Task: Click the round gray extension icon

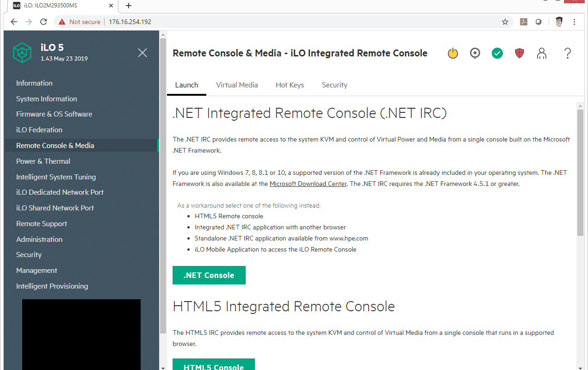Action: (x=538, y=22)
